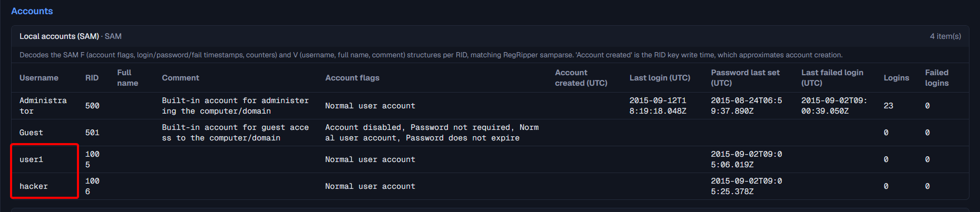Click the Username column header
Image resolution: width=980 pixels, height=212 pixels.
click(x=39, y=78)
